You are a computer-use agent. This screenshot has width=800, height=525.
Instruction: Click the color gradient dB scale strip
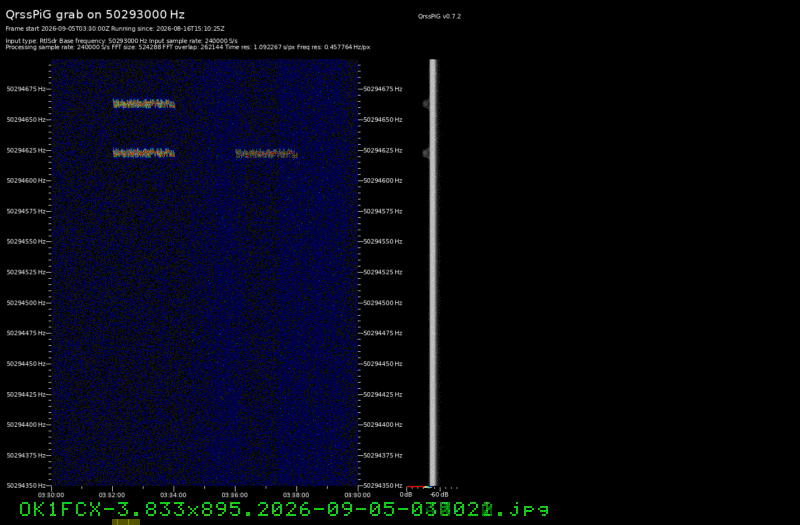(x=419, y=487)
